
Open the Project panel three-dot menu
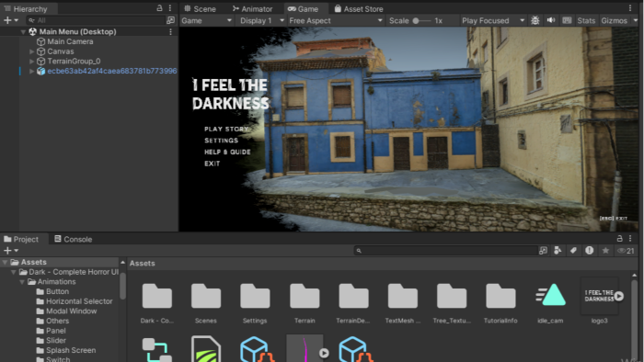pyautogui.click(x=630, y=238)
